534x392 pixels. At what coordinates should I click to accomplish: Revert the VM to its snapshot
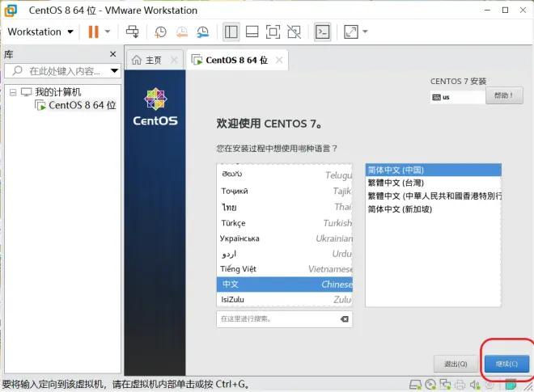click(x=181, y=32)
